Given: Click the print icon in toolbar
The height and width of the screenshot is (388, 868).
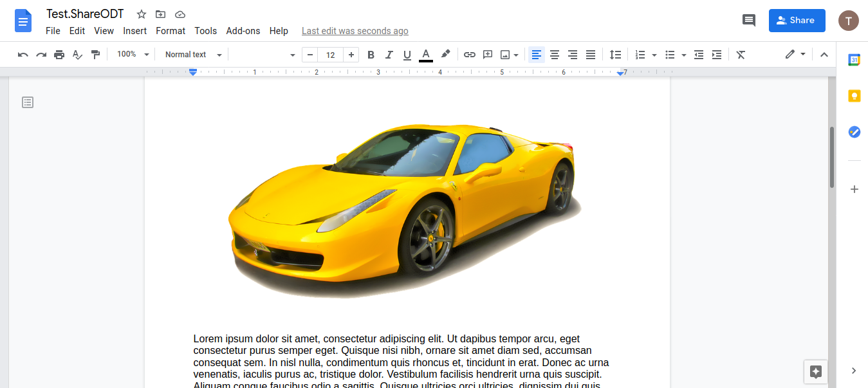Looking at the screenshot, I should coord(59,55).
